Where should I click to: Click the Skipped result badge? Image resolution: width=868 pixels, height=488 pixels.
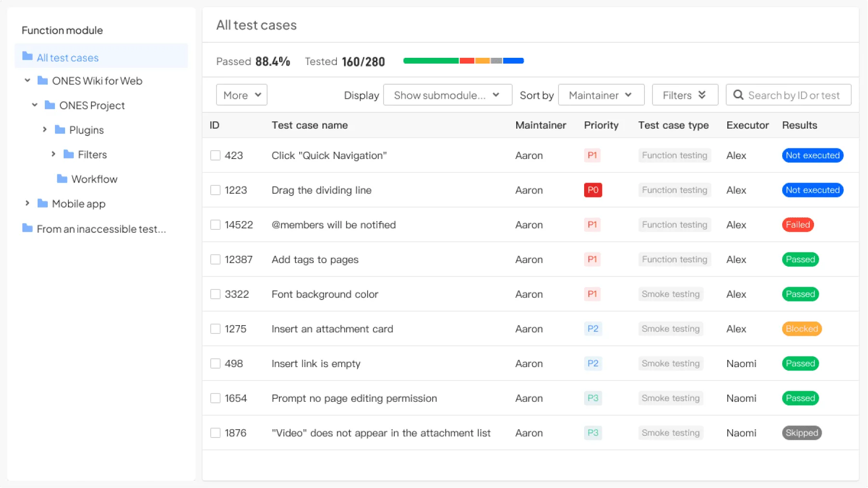pos(801,433)
